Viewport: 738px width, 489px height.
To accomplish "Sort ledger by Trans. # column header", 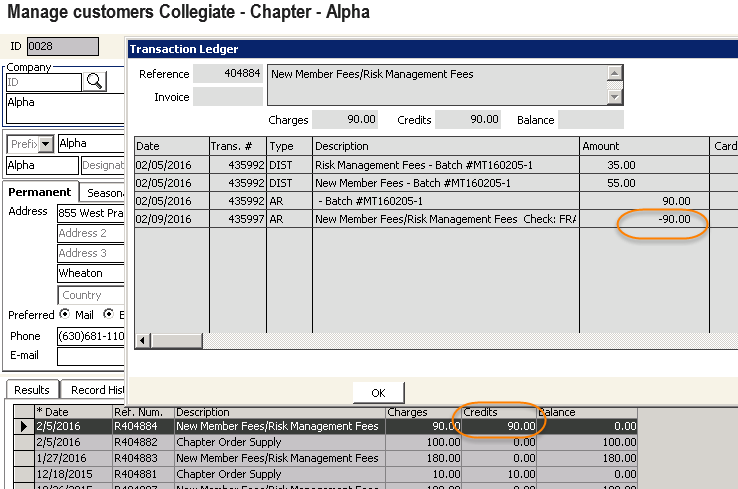I will pos(236,146).
